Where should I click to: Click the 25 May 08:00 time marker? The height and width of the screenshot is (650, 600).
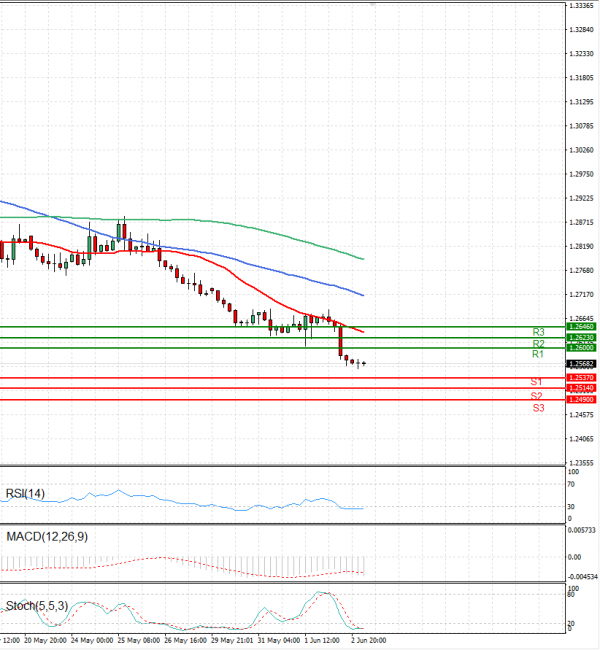pyautogui.click(x=138, y=640)
